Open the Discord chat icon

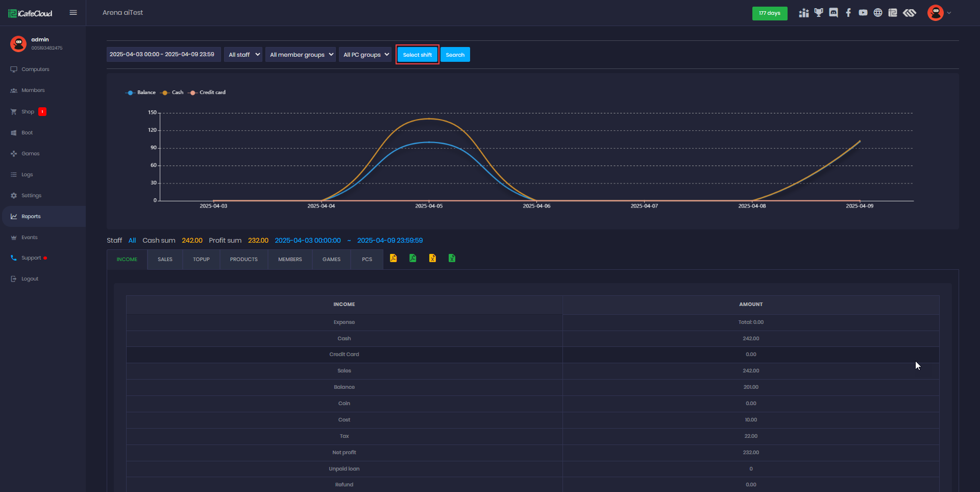834,13
